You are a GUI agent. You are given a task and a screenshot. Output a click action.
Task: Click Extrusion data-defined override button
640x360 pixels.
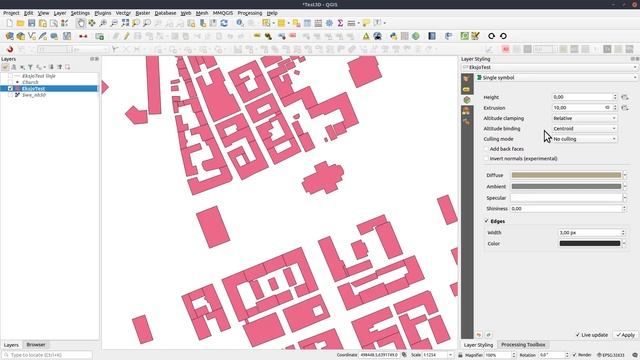tap(624, 108)
